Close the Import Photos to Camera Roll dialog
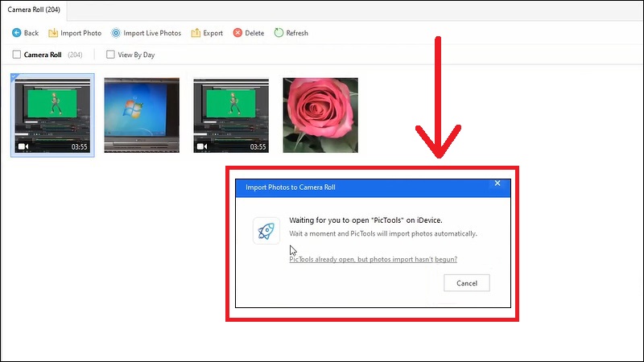 [x=497, y=183]
